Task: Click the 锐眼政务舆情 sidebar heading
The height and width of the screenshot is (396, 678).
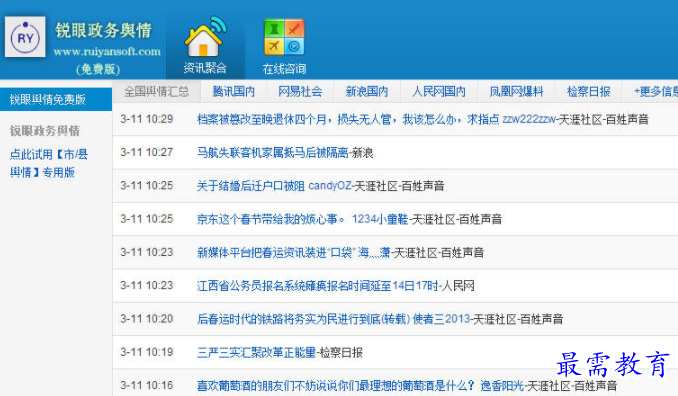Action: point(45,130)
